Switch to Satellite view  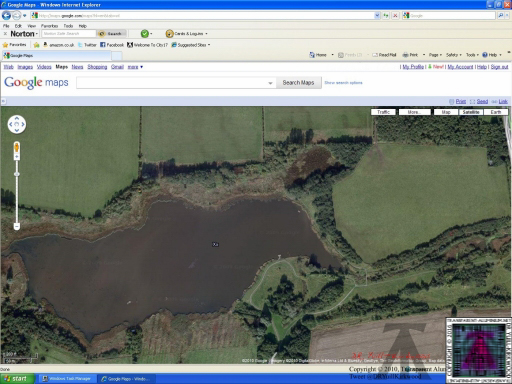point(471,112)
